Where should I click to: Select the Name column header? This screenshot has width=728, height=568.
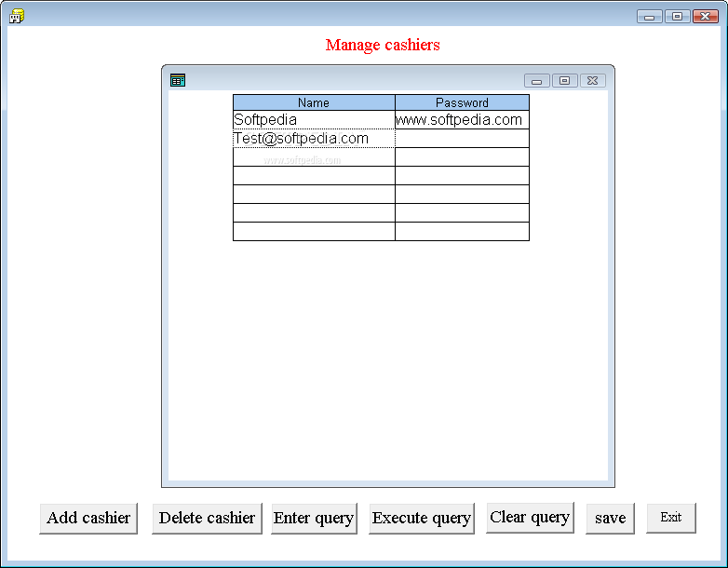pyautogui.click(x=314, y=102)
